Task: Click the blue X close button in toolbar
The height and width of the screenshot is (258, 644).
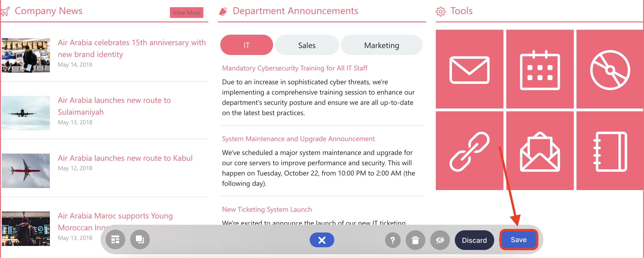Action: [322, 240]
